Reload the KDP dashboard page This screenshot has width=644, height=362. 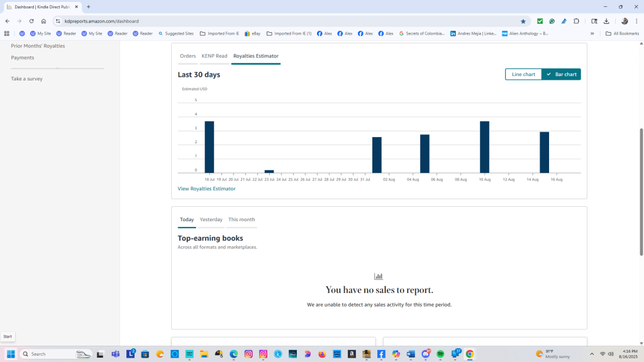[x=31, y=21]
